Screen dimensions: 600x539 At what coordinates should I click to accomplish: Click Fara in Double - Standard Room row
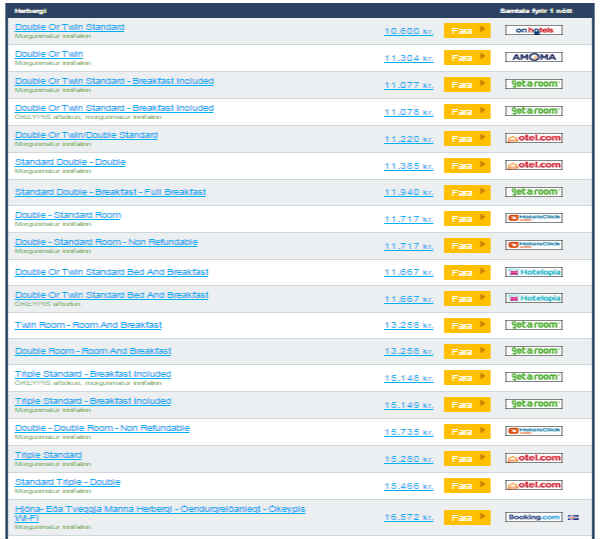click(467, 218)
